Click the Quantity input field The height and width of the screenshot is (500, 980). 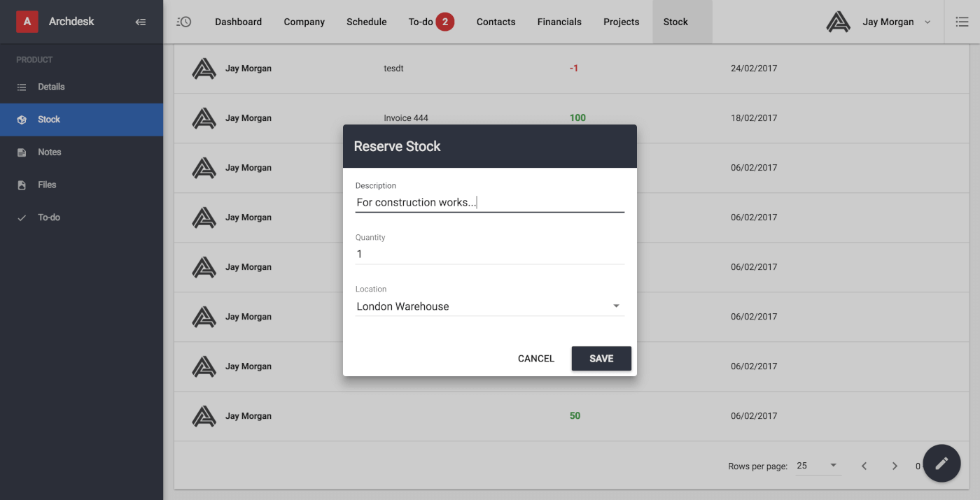tap(489, 254)
